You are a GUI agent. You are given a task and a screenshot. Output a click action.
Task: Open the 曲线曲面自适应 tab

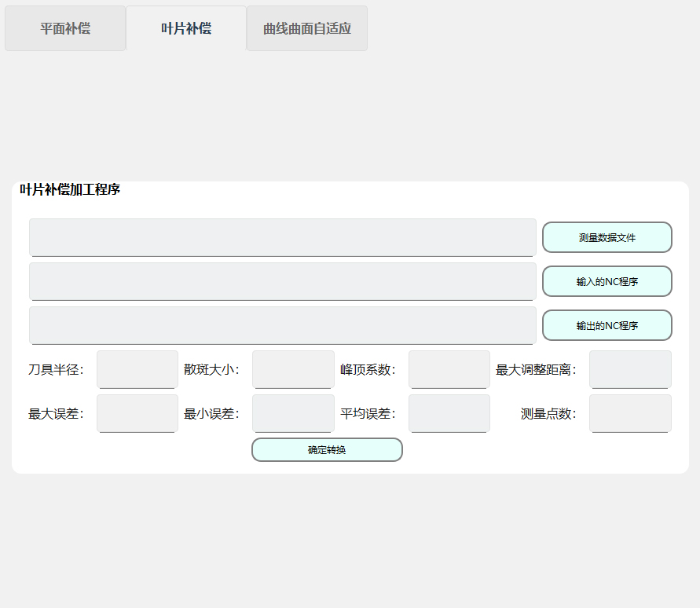307,29
